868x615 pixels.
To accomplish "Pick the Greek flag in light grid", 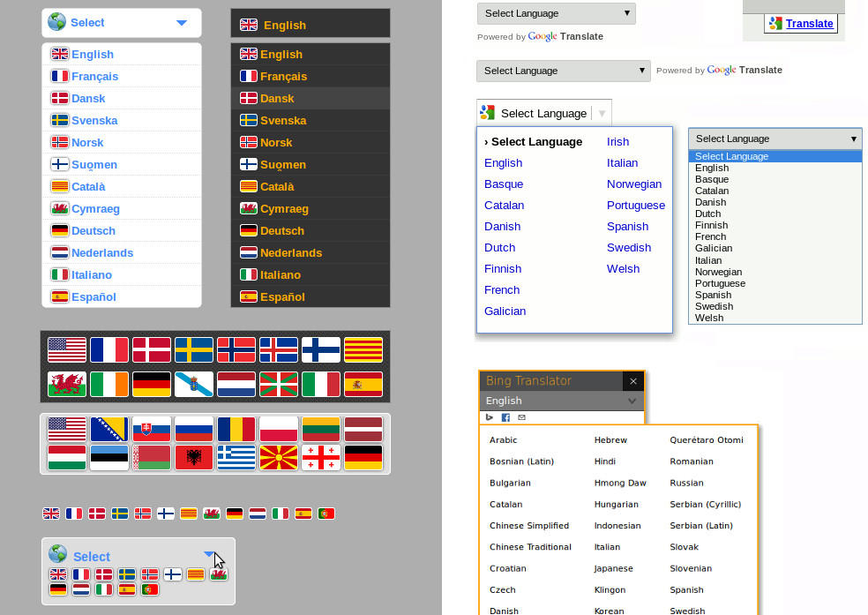I will [236, 457].
